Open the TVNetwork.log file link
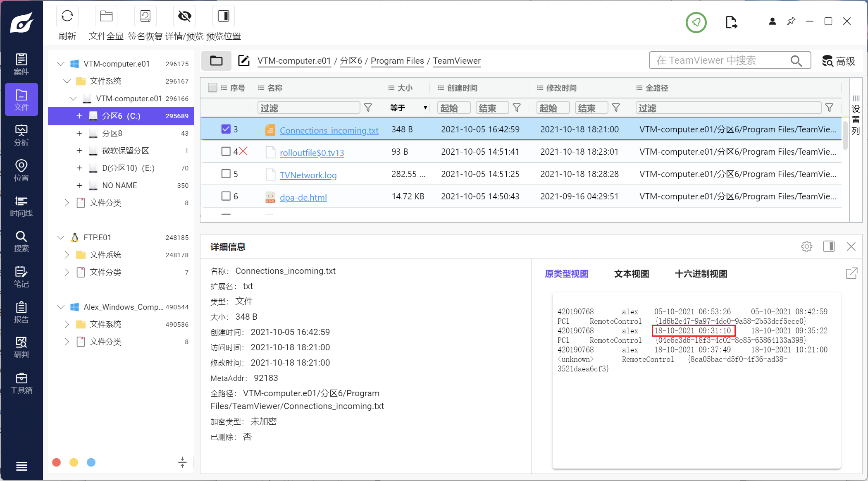The image size is (868, 481). [x=308, y=175]
